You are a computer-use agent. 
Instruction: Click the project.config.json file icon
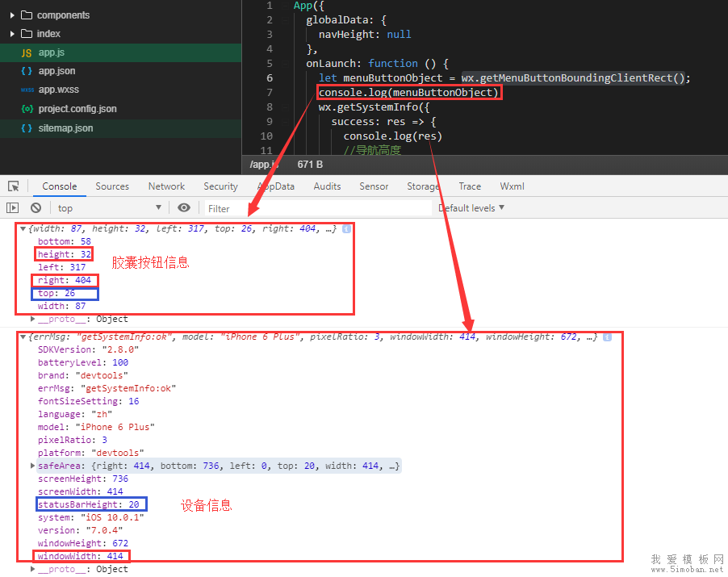pos(27,109)
